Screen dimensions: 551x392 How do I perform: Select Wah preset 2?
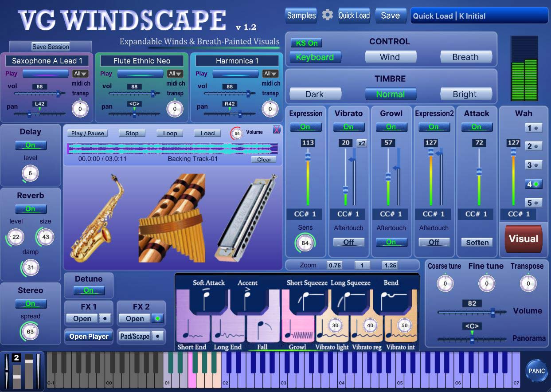click(533, 146)
